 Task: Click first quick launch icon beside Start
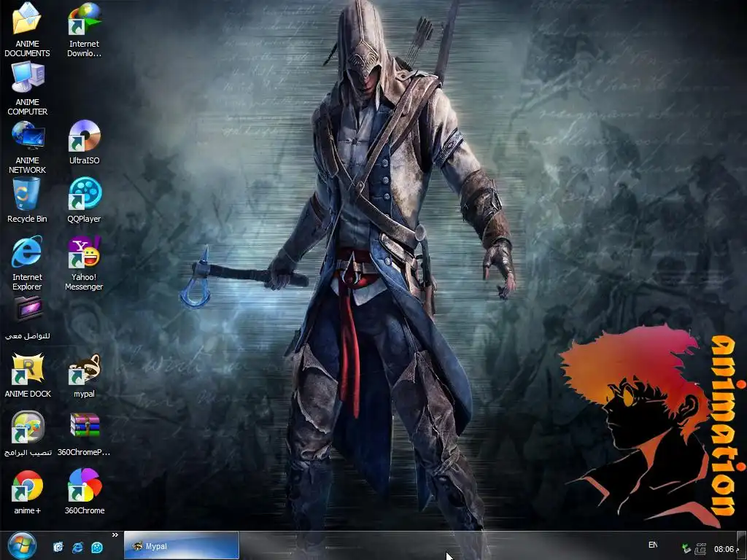(x=58, y=547)
